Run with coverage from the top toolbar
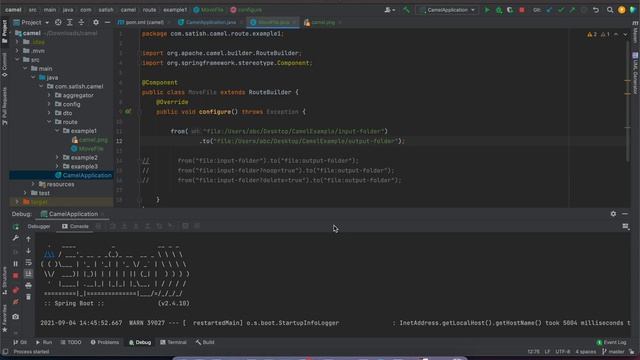Viewport: 640px width, 360px height. pyautogui.click(x=510, y=10)
